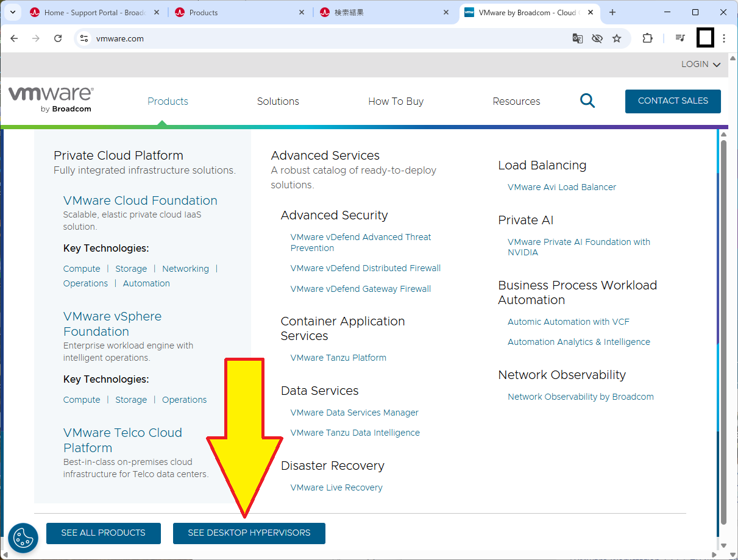Open cookie preferences icon
Image resolution: width=738 pixels, height=560 pixels.
tap(23, 537)
